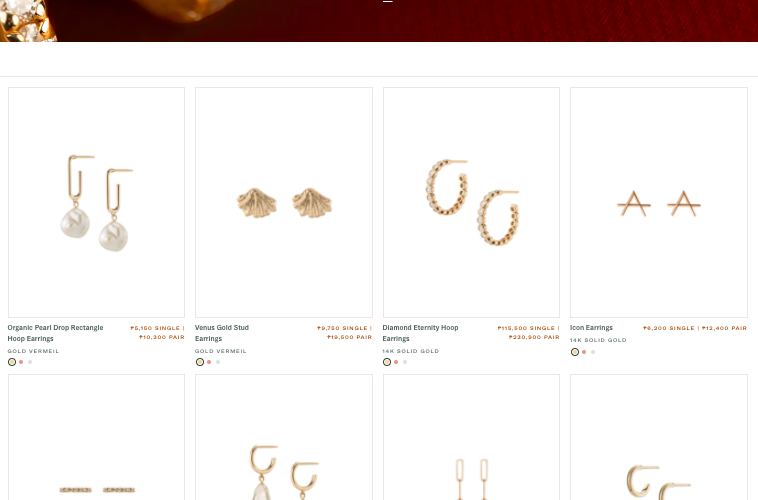Open Diamond Eternity Hoop Earrings title link

(x=420, y=333)
